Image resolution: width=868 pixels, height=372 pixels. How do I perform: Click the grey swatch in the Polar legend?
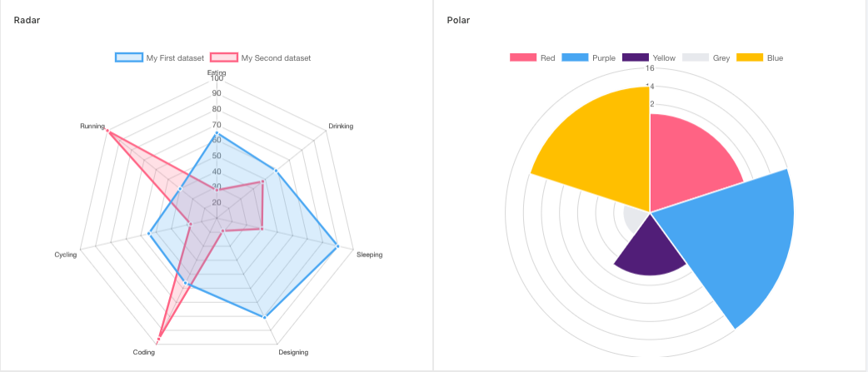pyautogui.click(x=696, y=58)
